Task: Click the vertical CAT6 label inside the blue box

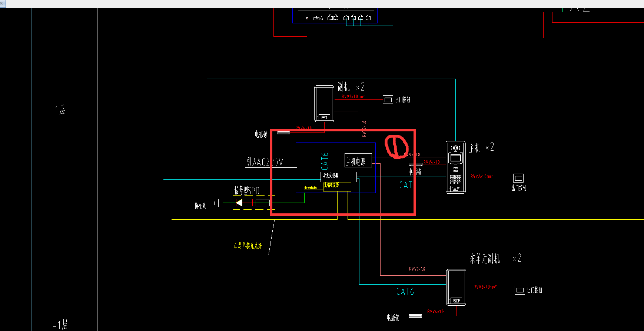Action: tap(325, 161)
